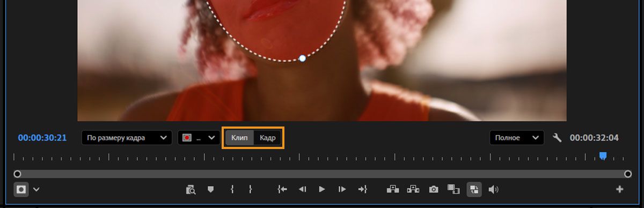Click the speaker audio icon
The height and width of the screenshot is (208, 644).
pyautogui.click(x=494, y=189)
